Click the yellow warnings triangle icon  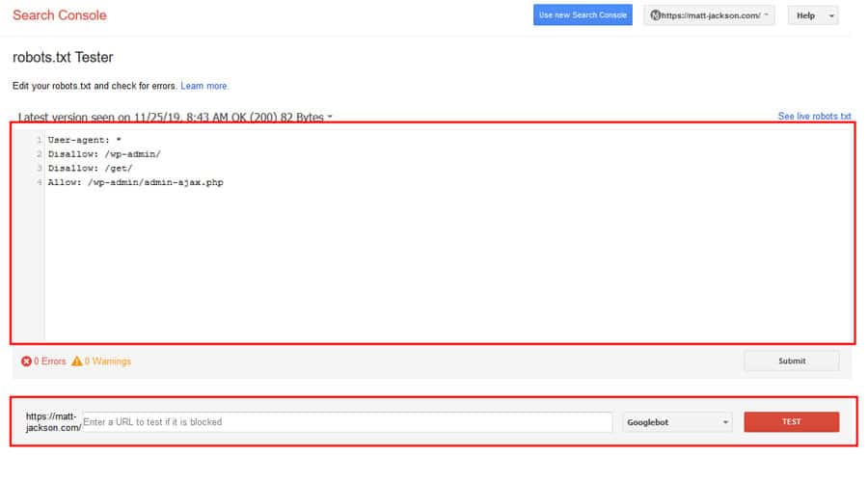tap(77, 361)
